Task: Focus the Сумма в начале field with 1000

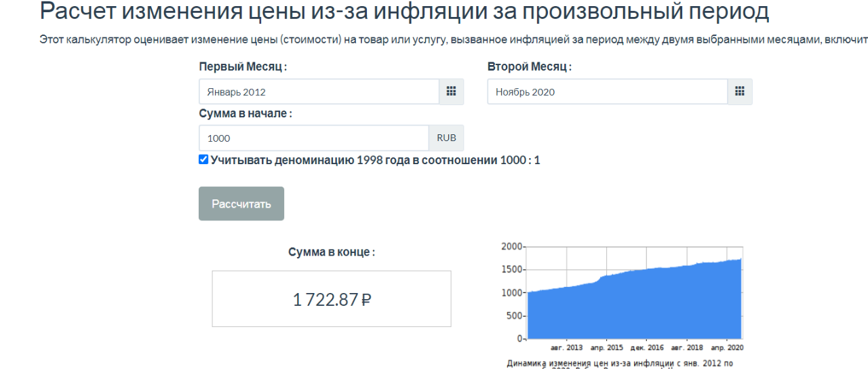Action: coord(313,138)
